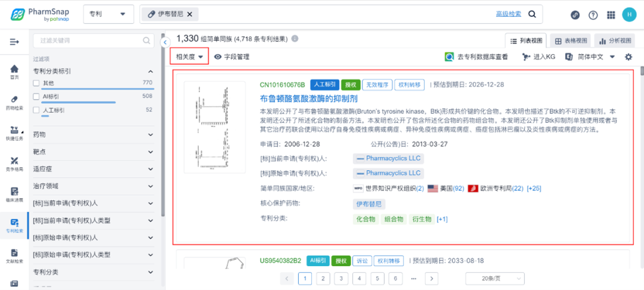
Task: Click the 高级检索 link
Action: [508, 14]
